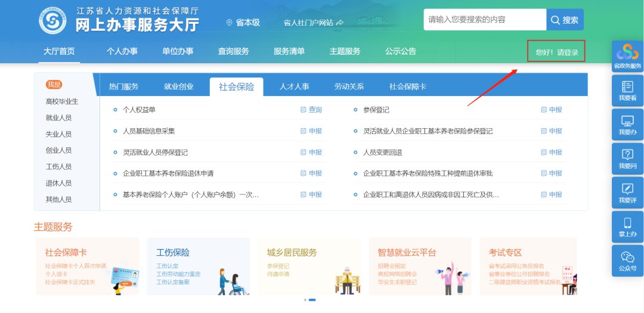Image resolution: width=644 pixels, height=313 pixels.
Task: Open the 我要看 sidebar icon
Action: (x=627, y=86)
